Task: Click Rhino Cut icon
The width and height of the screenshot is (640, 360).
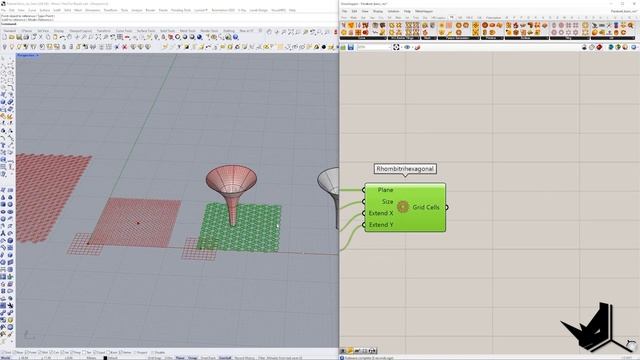Action: [x=41, y=37]
